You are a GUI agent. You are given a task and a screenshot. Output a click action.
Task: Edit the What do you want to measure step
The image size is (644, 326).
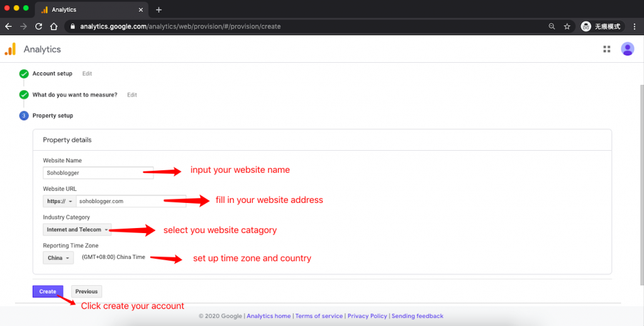[132, 95]
